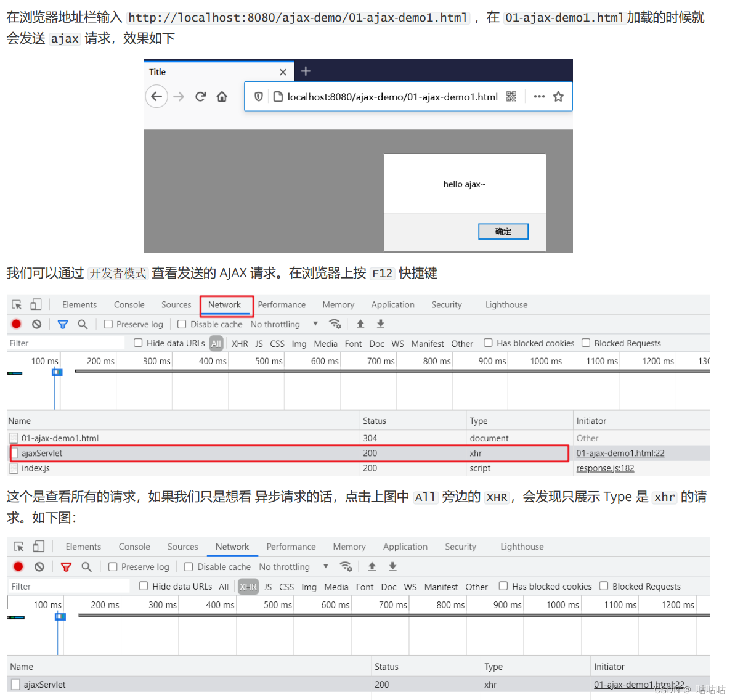735x700 pixels.
Task: Go to the browser home icon
Action: [222, 97]
